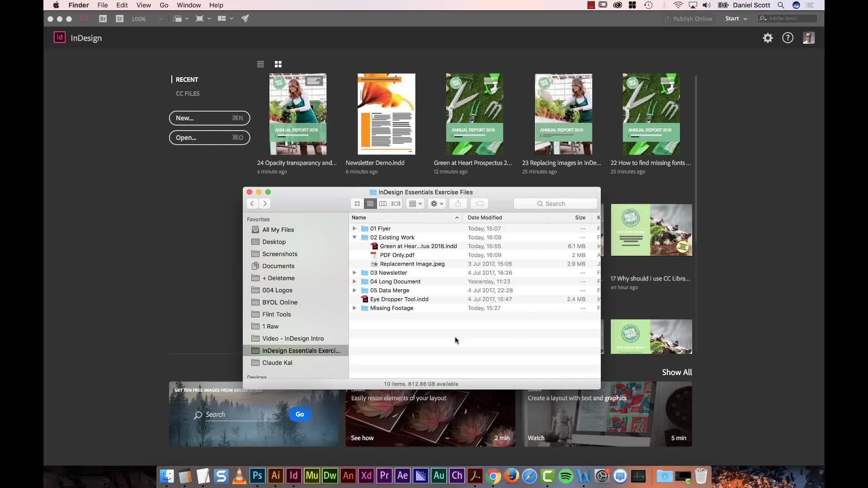
Task: Switch Finder to list view
Action: 370,204
